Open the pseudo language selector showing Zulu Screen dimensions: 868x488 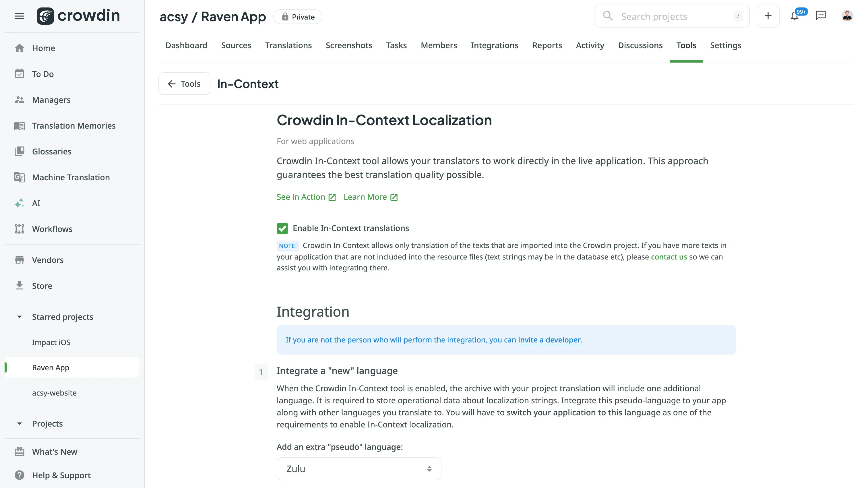coord(359,468)
